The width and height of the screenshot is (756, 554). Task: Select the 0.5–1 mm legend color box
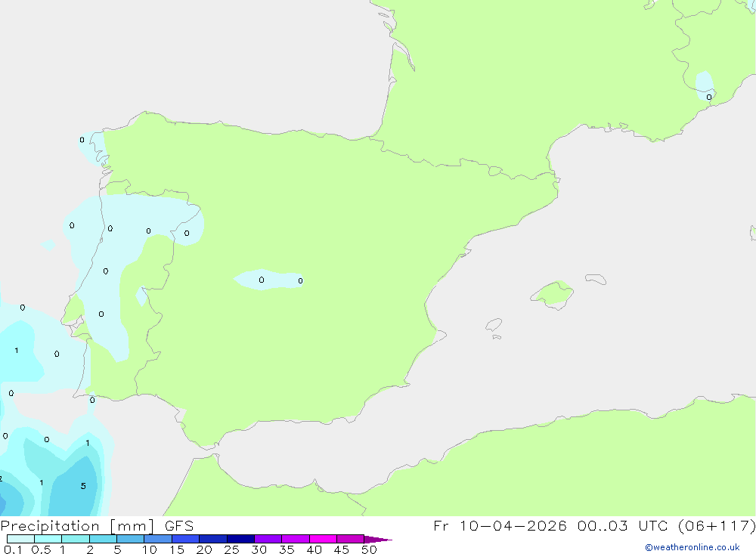point(48,539)
